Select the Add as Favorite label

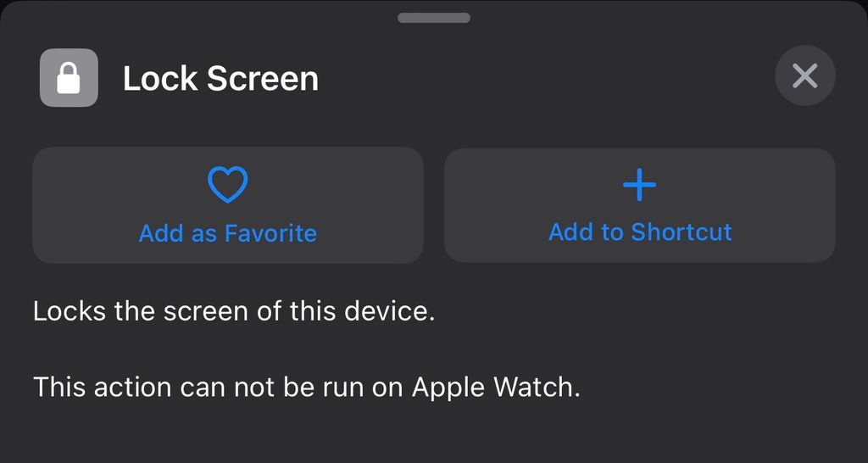point(227,233)
